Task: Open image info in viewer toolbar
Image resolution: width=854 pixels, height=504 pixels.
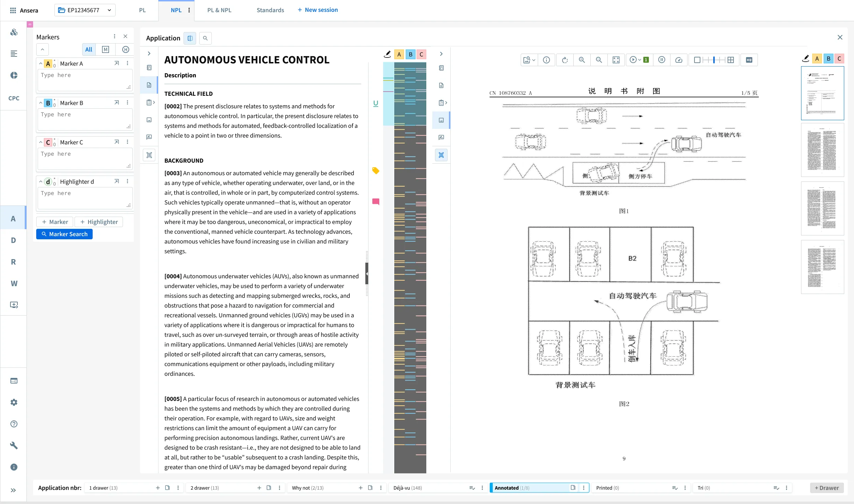Action: point(546,60)
